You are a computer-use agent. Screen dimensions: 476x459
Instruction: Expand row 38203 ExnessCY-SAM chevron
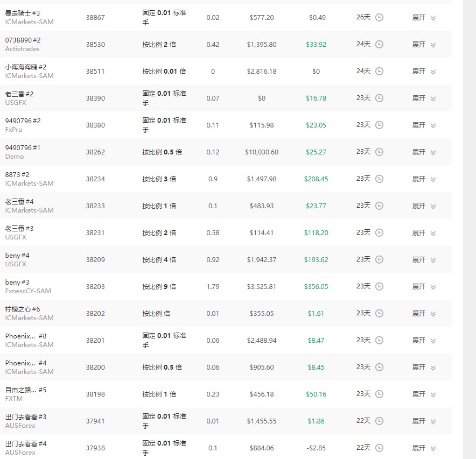433,287
